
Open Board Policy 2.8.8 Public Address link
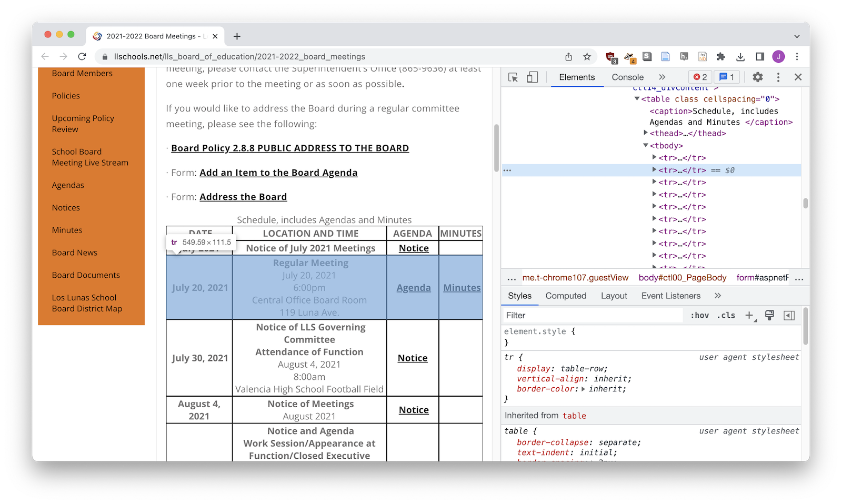290,148
